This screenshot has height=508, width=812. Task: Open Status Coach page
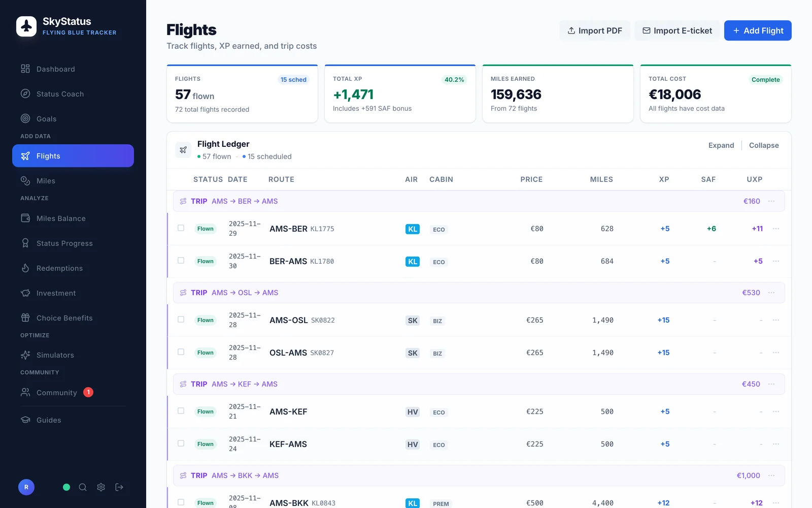(x=73, y=94)
